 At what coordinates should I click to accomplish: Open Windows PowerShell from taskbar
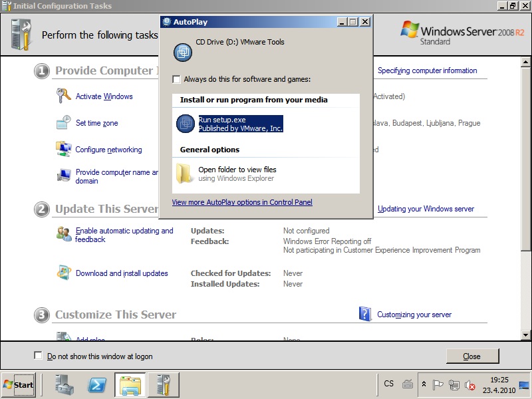click(97, 384)
